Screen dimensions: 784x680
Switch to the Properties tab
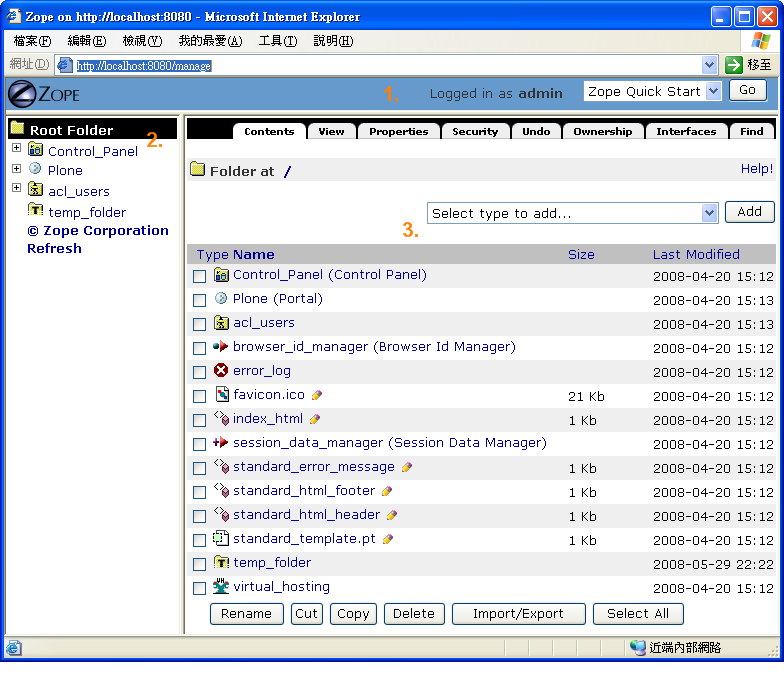[398, 132]
